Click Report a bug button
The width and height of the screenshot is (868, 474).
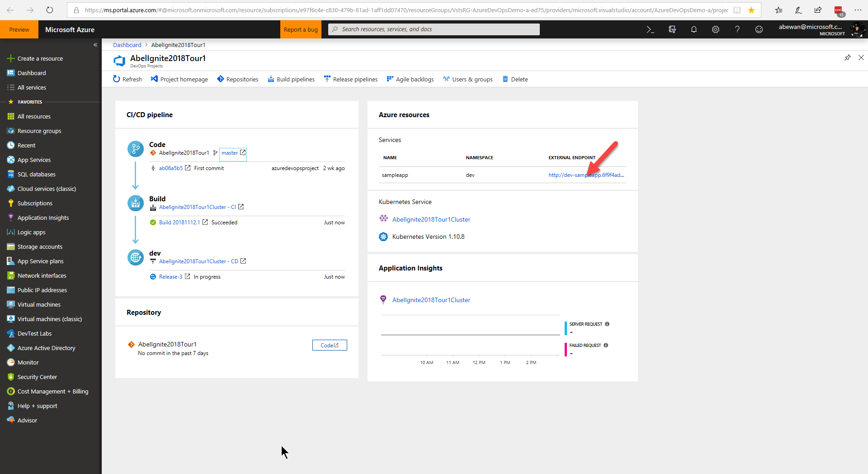click(301, 29)
